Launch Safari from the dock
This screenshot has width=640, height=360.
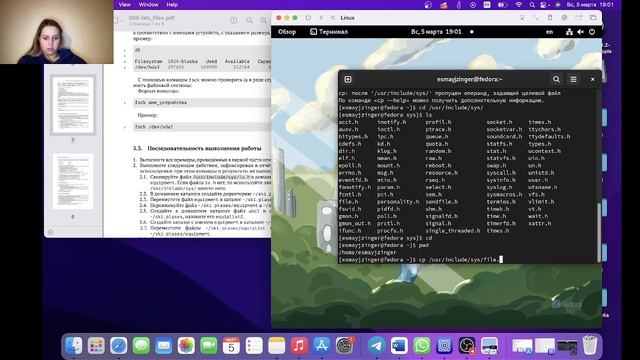tap(119, 346)
